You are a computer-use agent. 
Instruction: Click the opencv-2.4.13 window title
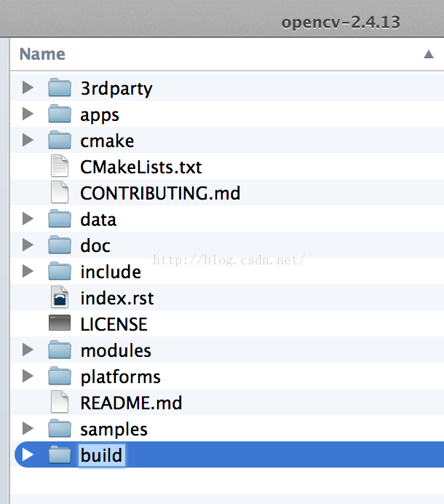(x=341, y=22)
